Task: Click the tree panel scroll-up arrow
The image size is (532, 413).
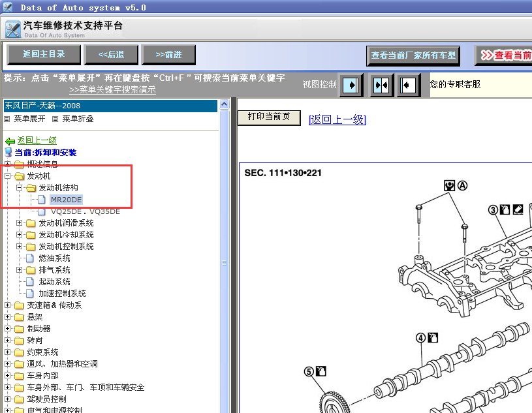Action: pos(225,104)
